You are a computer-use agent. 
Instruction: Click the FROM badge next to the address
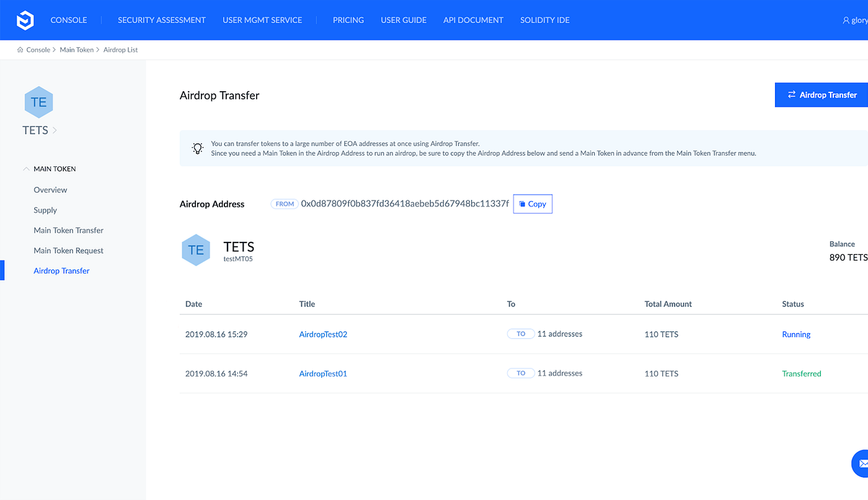[285, 204]
